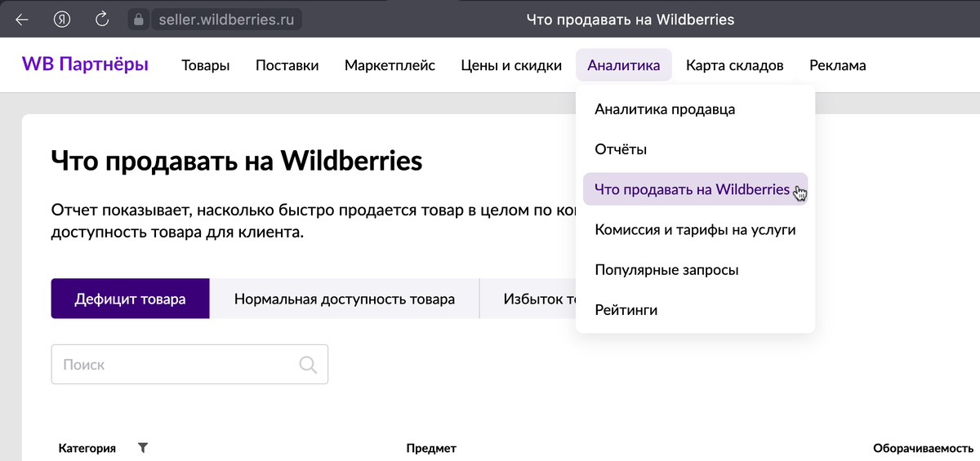Go back with the browser back arrow

coord(22,19)
